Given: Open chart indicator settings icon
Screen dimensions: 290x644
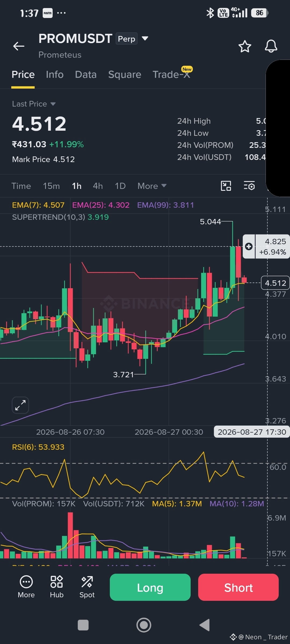Looking at the screenshot, I should point(249,186).
